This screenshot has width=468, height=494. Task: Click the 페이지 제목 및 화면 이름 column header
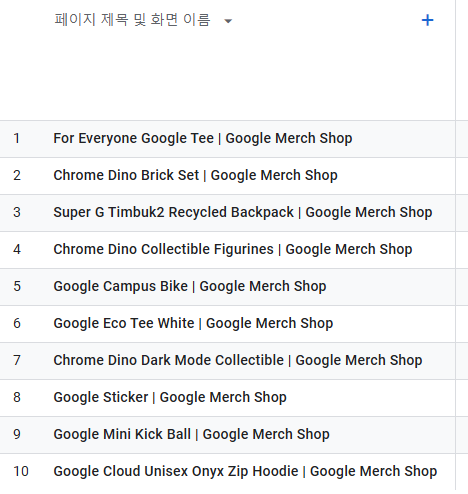(x=132, y=19)
